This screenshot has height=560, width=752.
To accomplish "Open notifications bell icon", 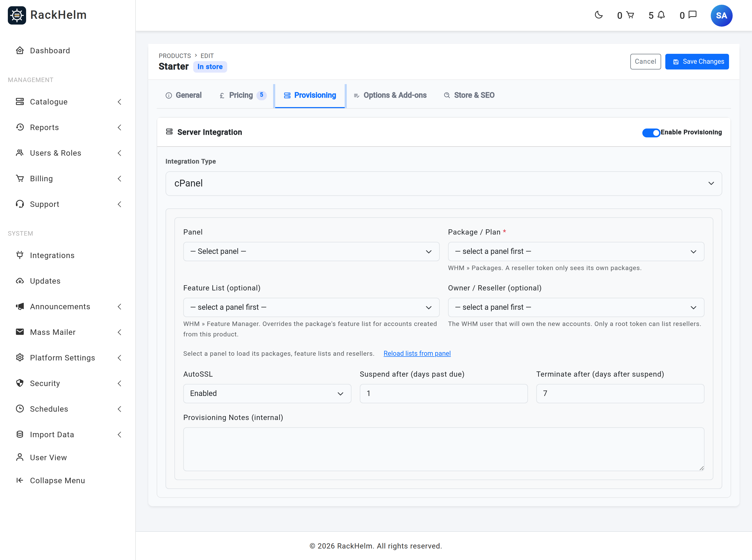I will 661,15.
